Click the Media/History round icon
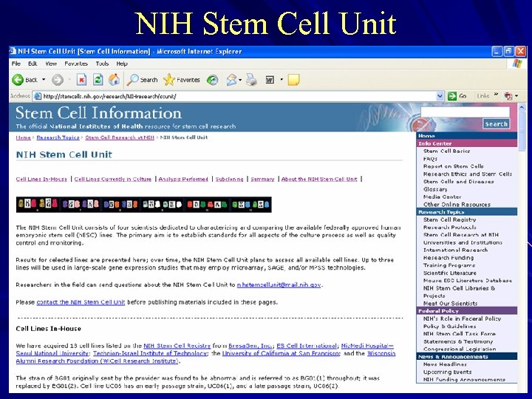Screen dimensions: 532x399 [x=212, y=80]
